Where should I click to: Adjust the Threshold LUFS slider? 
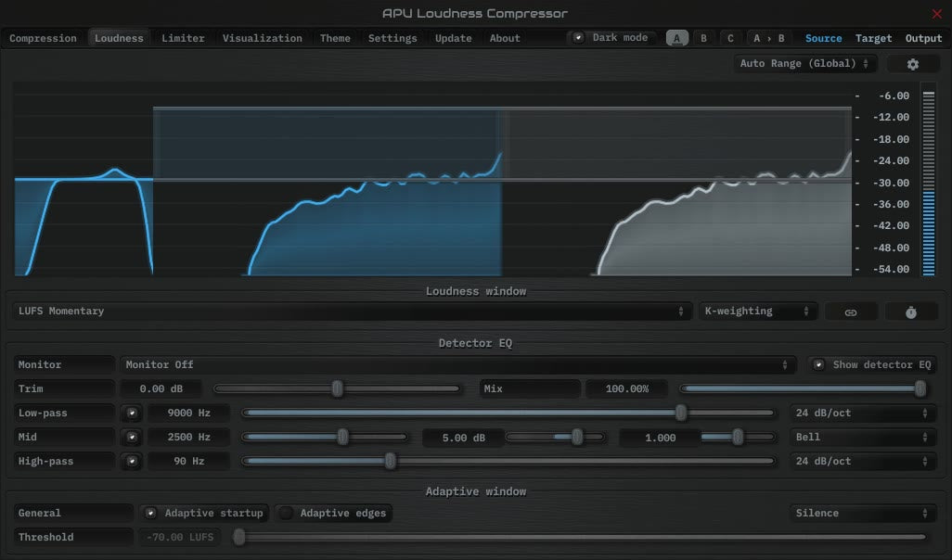pos(580,537)
